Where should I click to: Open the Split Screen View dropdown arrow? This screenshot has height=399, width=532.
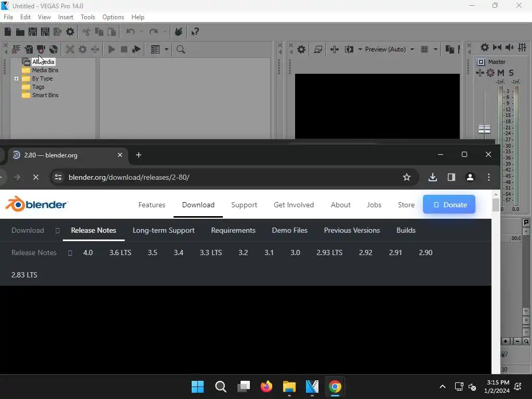(360, 49)
